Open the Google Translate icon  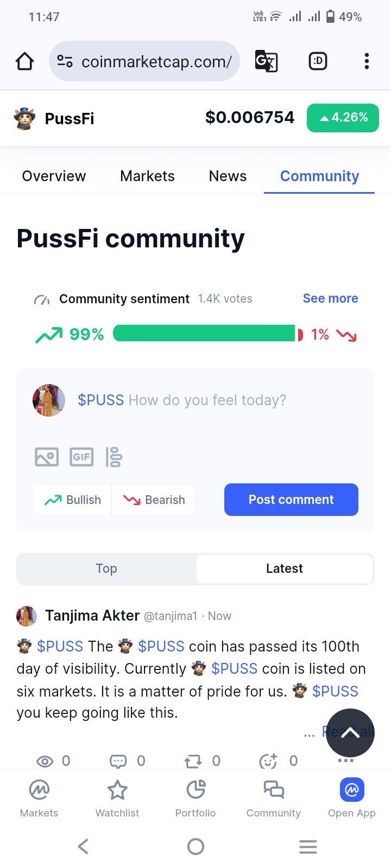coord(266,61)
